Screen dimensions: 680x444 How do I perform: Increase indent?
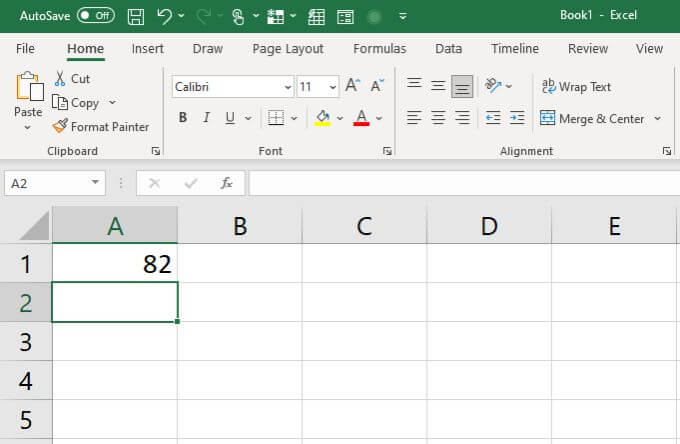click(x=517, y=118)
